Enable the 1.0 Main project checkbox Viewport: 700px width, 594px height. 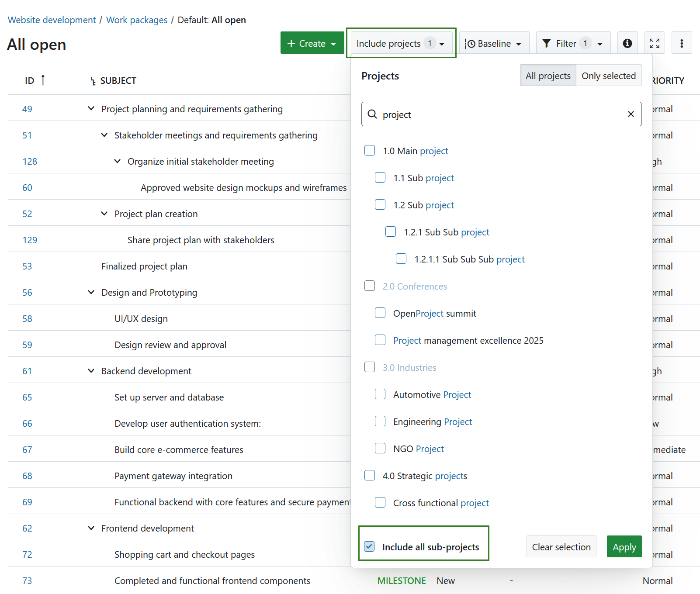370,150
